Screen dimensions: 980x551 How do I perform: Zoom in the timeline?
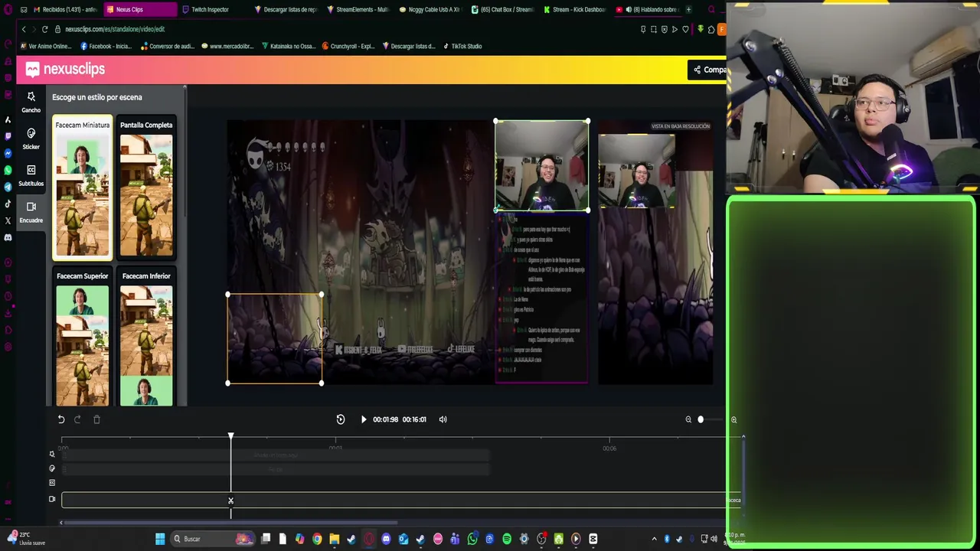click(x=733, y=419)
